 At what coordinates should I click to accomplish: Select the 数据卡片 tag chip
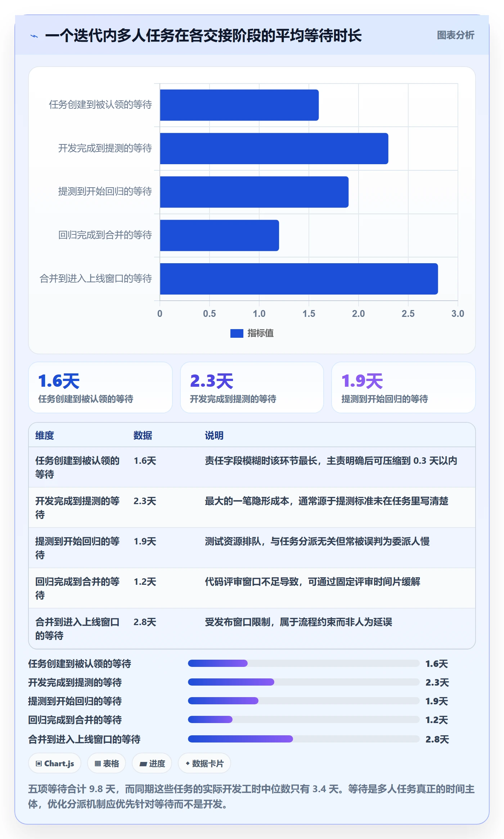(x=204, y=763)
